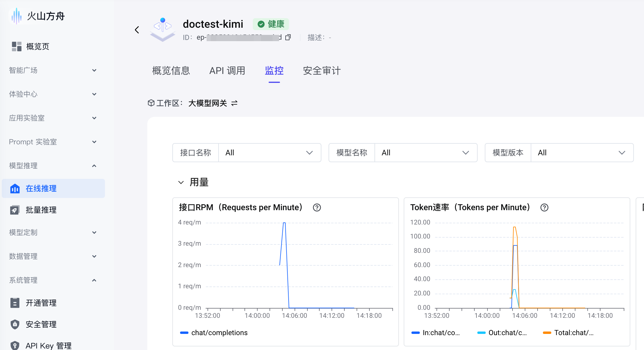Open 接口名称 All dropdown
This screenshot has height=350, width=644.
pos(270,153)
